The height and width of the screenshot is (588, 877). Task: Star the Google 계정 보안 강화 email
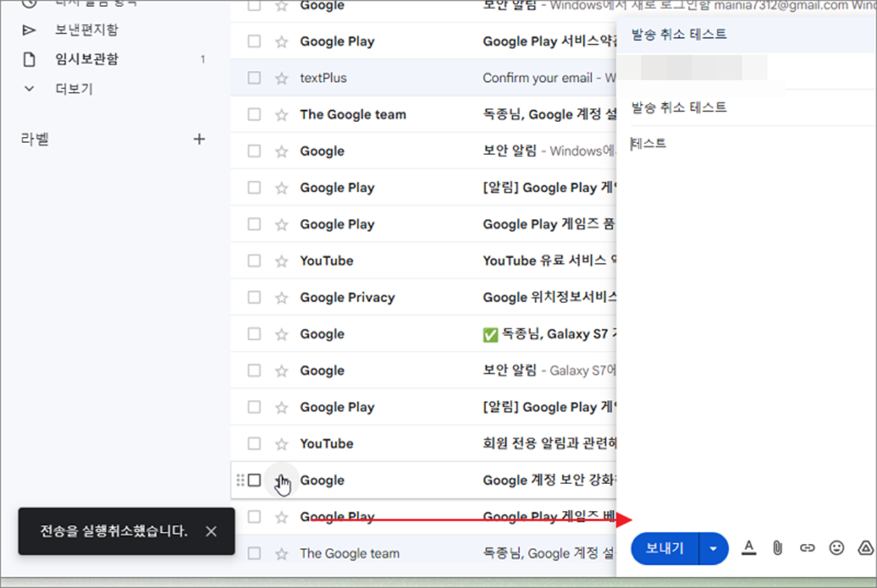pyautogui.click(x=281, y=480)
